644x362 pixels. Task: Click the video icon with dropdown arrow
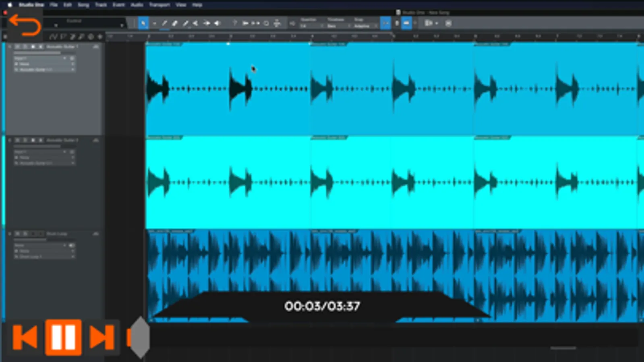[x=431, y=23]
